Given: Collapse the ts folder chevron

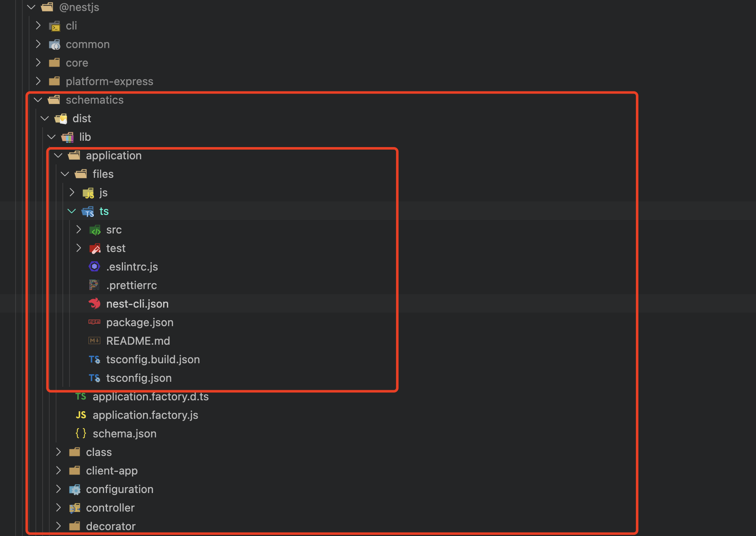Looking at the screenshot, I should tap(72, 211).
